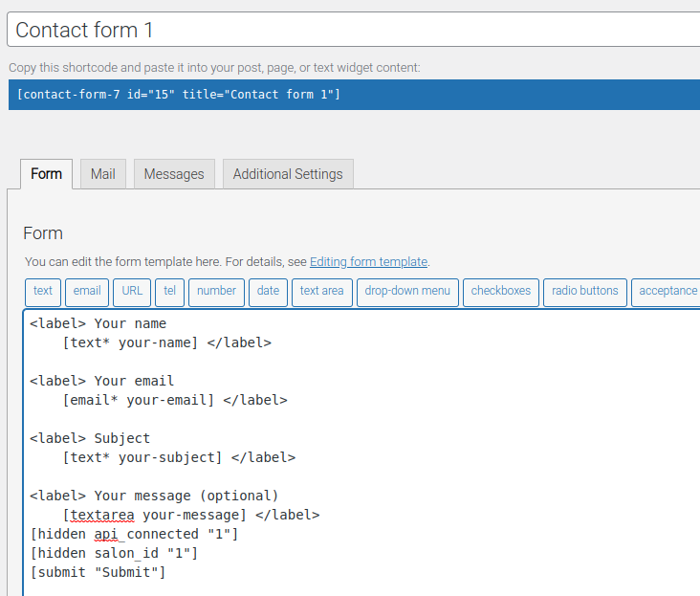Place cursor on '[email* your-email]' line
700x596 pixels.
(x=175, y=400)
